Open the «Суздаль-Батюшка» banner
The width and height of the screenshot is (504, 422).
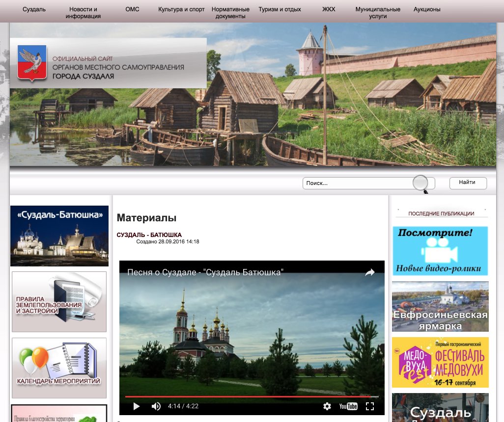pos(59,236)
